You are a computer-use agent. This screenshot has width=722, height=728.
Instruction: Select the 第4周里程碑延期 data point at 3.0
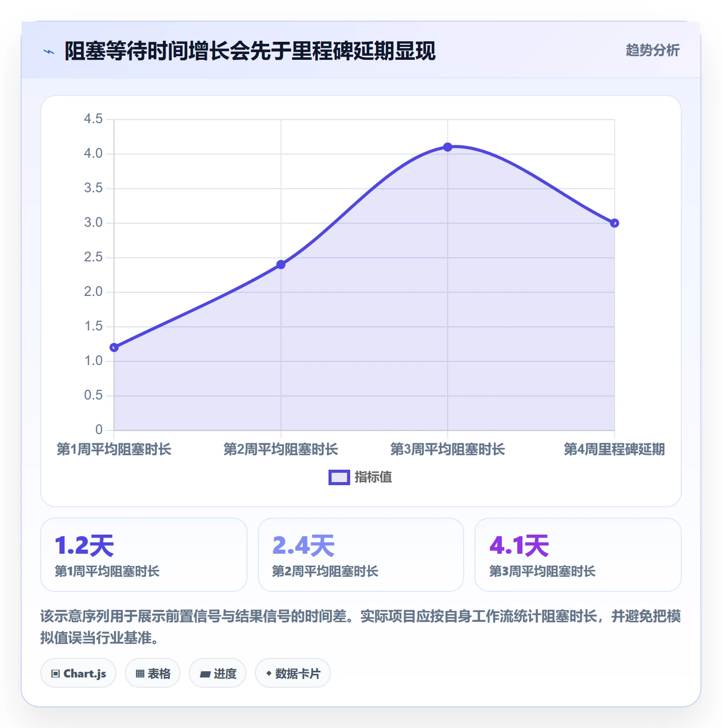tap(614, 223)
